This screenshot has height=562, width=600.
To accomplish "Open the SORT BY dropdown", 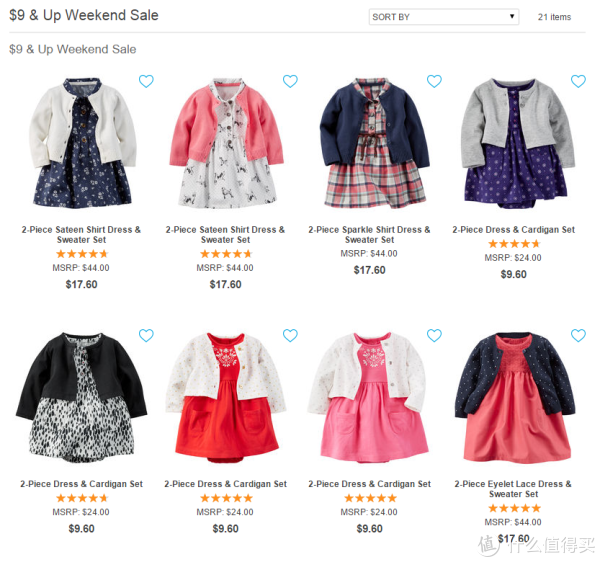I will [x=444, y=17].
